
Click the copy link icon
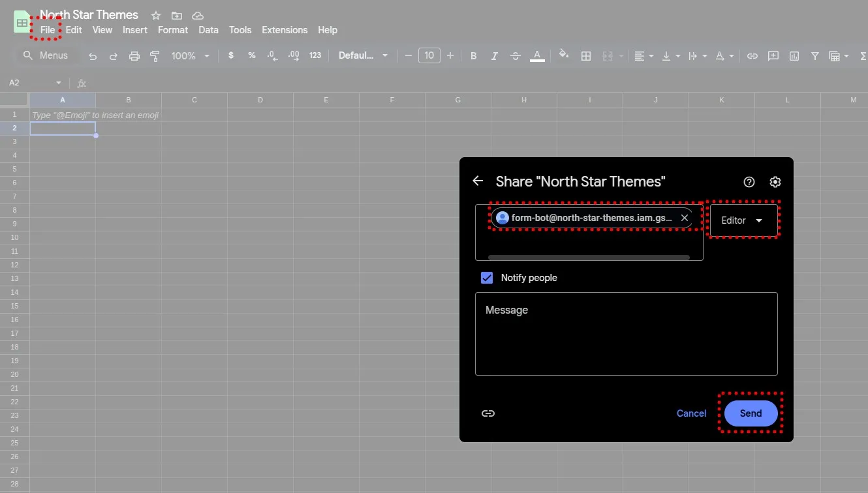[x=488, y=413]
